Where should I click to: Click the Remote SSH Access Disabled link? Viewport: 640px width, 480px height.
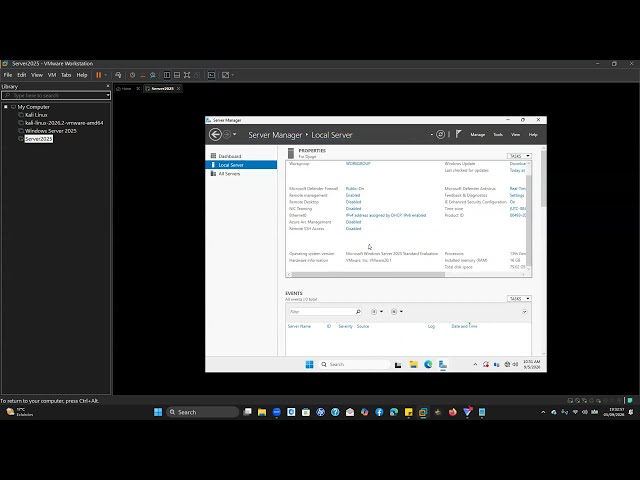(353, 229)
